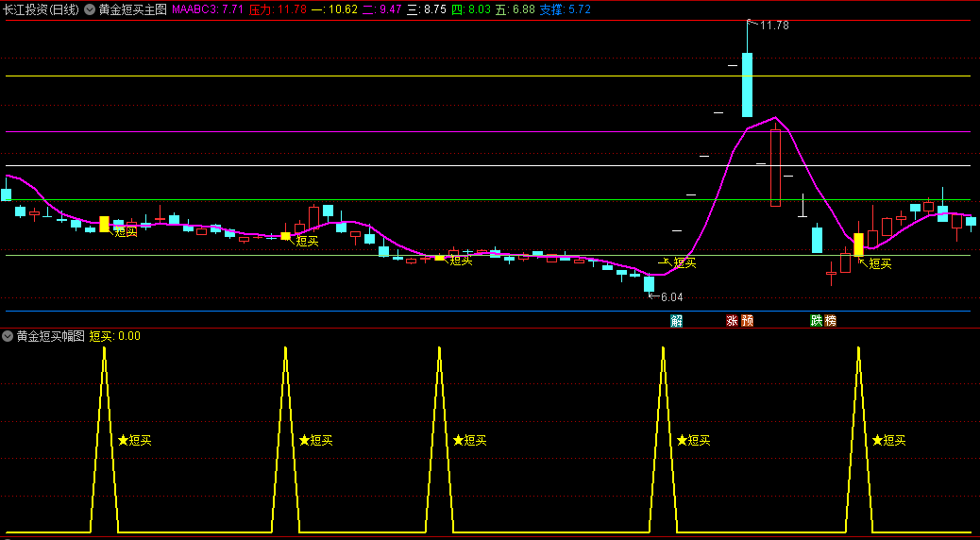
Task: Select the large hollow red candle after the peak
Action: pyautogui.click(x=776, y=167)
